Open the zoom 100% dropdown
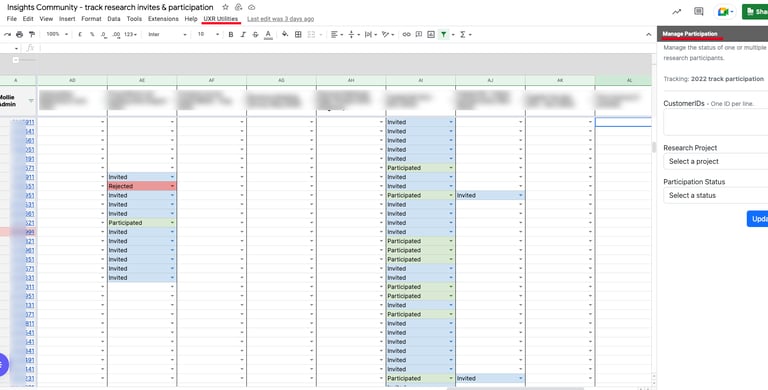Screen dimensions: 768x390 coord(57,34)
